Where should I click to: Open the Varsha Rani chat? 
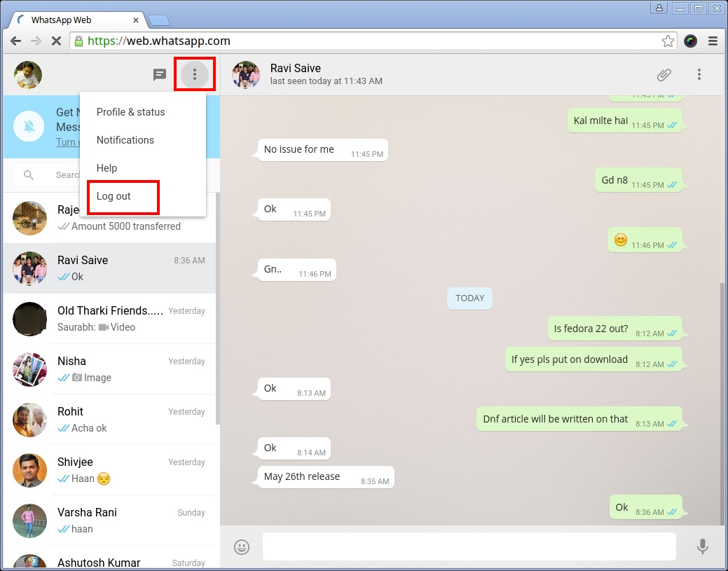pyautogui.click(x=109, y=521)
